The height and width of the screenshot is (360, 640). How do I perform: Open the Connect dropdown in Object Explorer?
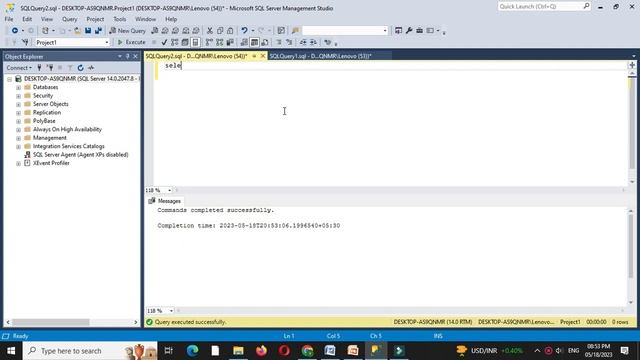(x=19, y=68)
